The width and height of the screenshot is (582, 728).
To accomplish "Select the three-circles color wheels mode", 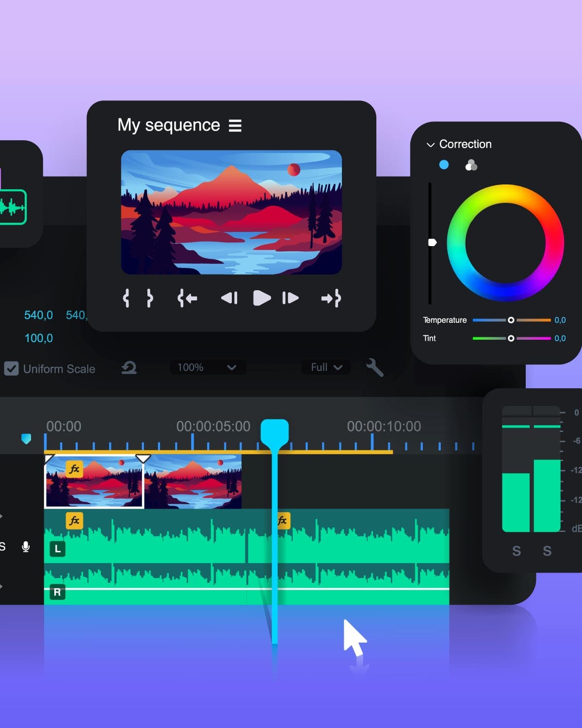I will pos(471,165).
